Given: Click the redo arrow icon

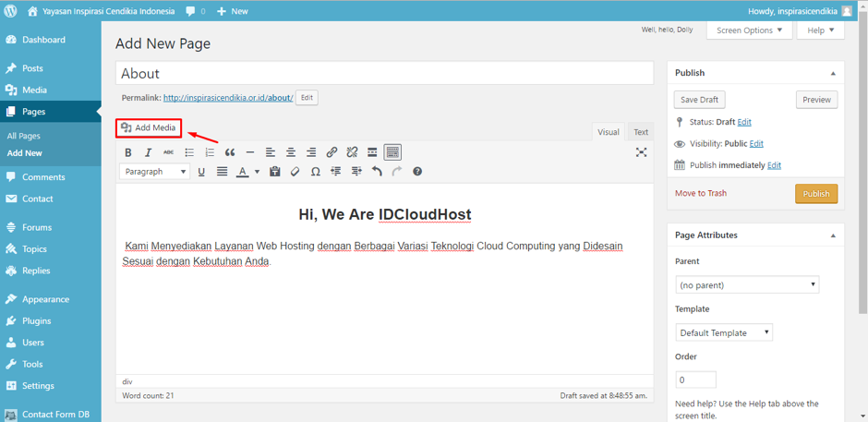Looking at the screenshot, I should pyautogui.click(x=397, y=172).
